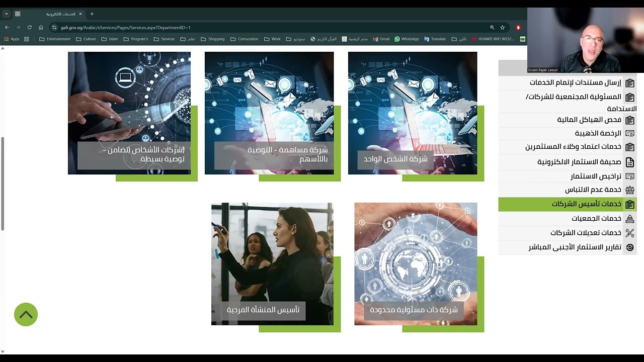Image resolution: width=644 pixels, height=362 pixels.
Task: Click building icon beside خدمات الجمعيات
Action: [629, 219]
